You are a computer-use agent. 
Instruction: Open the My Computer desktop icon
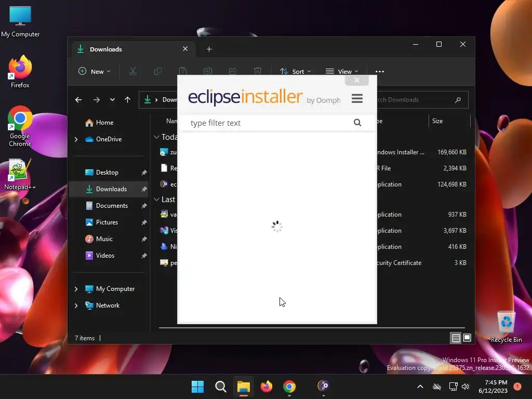pyautogui.click(x=20, y=21)
